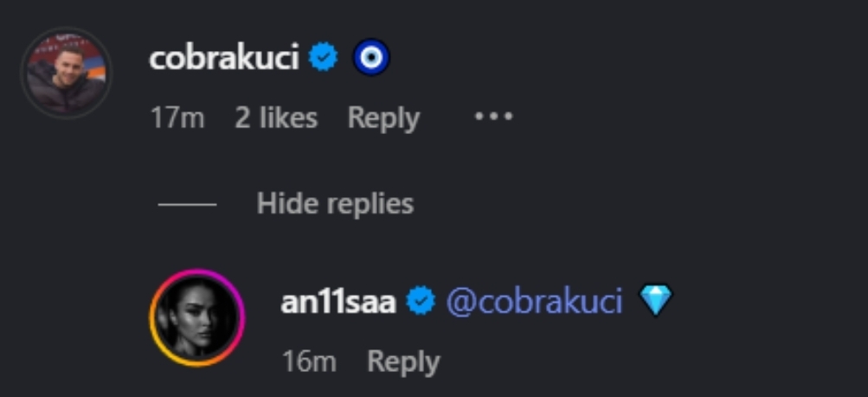
Task: Open an11saa's profile from the username
Action: (x=338, y=302)
